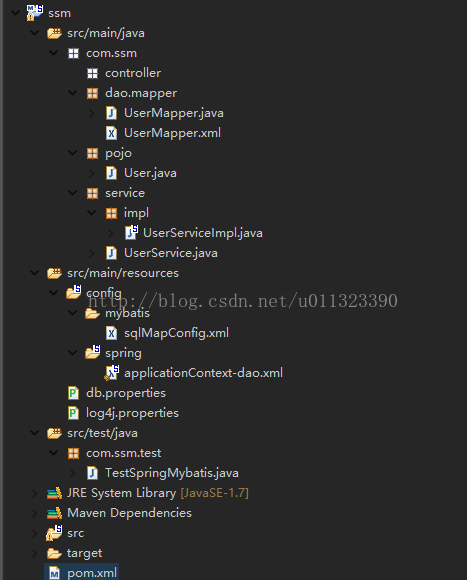Select the UserMapper.xml label
This screenshot has width=467, height=580.
[172, 133]
